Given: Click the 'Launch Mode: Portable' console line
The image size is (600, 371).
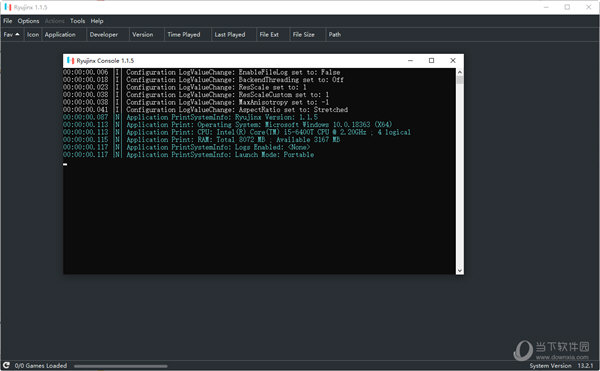Looking at the screenshot, I should coord(188,155).
